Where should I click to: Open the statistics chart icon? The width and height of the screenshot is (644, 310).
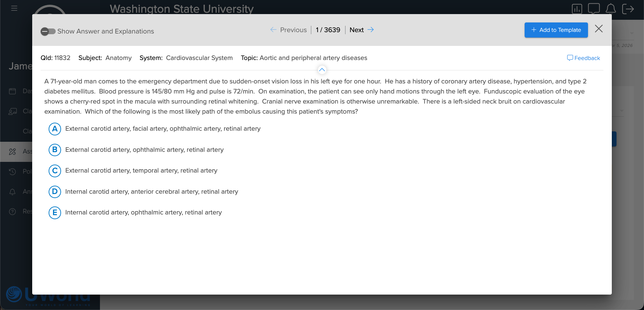coord(577,9)
